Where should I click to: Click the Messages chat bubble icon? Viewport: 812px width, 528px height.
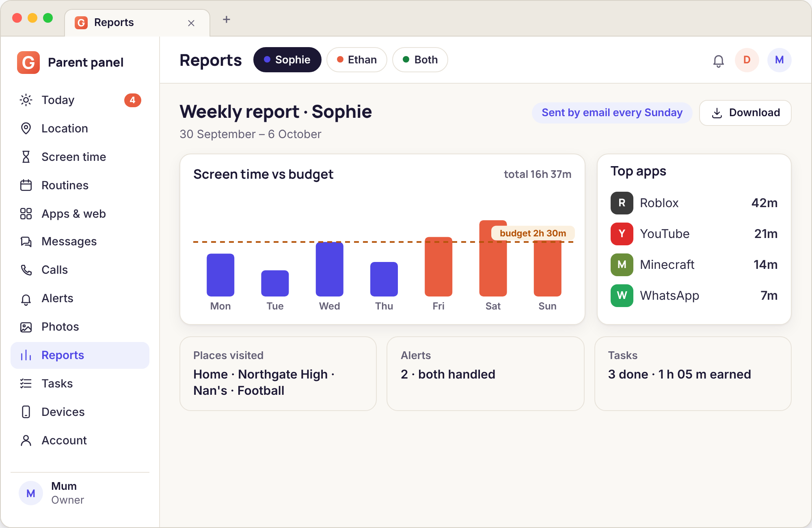click(26, 242)
